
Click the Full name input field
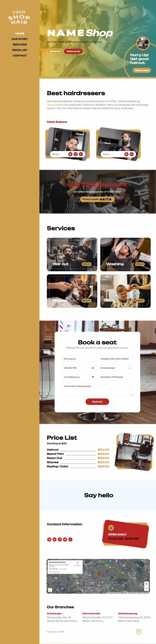click(x=79, y=359)
